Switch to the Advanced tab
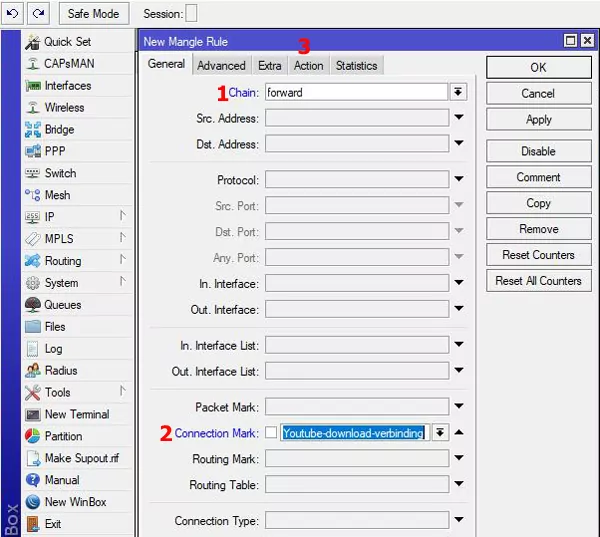 (x=221, y=66)
